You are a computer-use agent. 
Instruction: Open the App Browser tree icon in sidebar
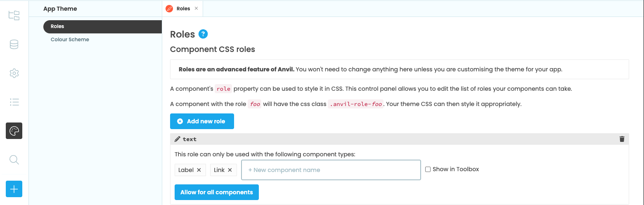tap(14, 16)
